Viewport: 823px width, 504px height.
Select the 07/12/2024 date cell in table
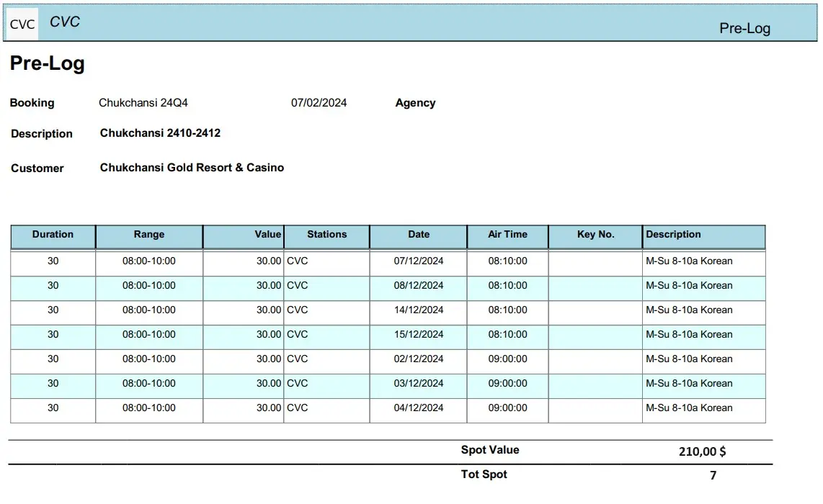pyautogui.click(x=418, y=261)
